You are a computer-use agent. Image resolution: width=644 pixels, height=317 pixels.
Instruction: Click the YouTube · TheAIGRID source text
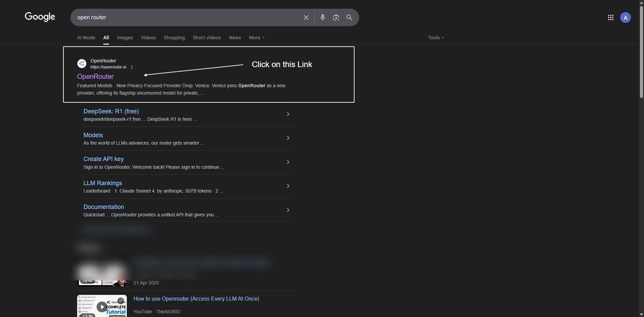click(157, 312)
